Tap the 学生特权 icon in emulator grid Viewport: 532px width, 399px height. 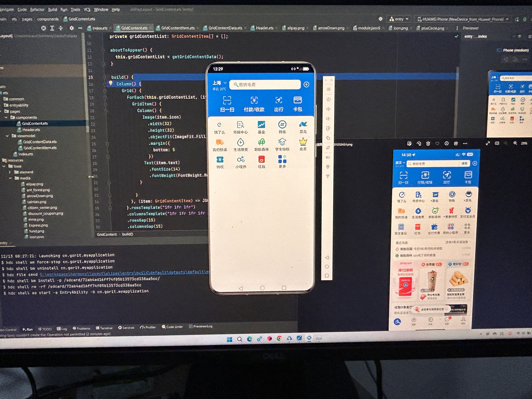click(x=282, y=142)
